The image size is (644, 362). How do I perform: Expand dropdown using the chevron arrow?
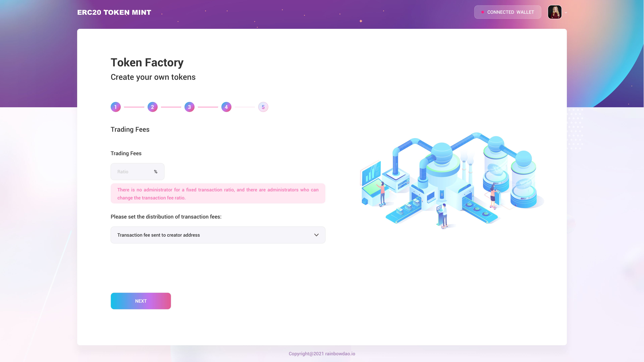coord(316,235)
